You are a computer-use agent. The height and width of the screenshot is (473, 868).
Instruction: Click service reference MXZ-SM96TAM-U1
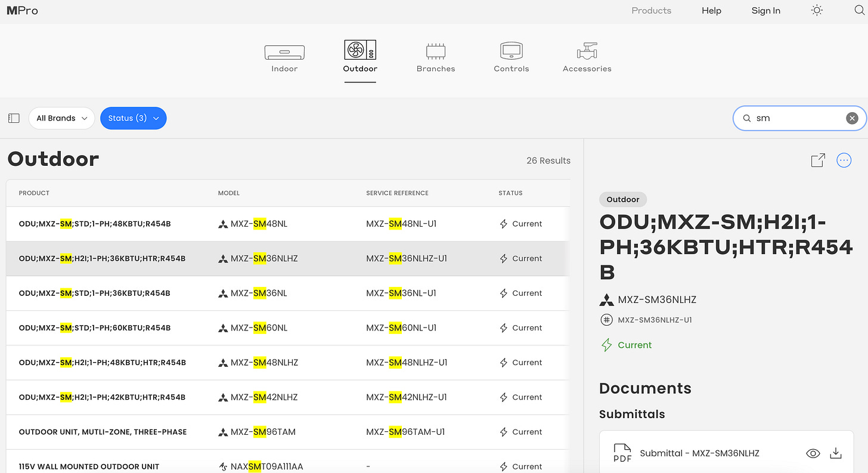click(x=407, y=432)
